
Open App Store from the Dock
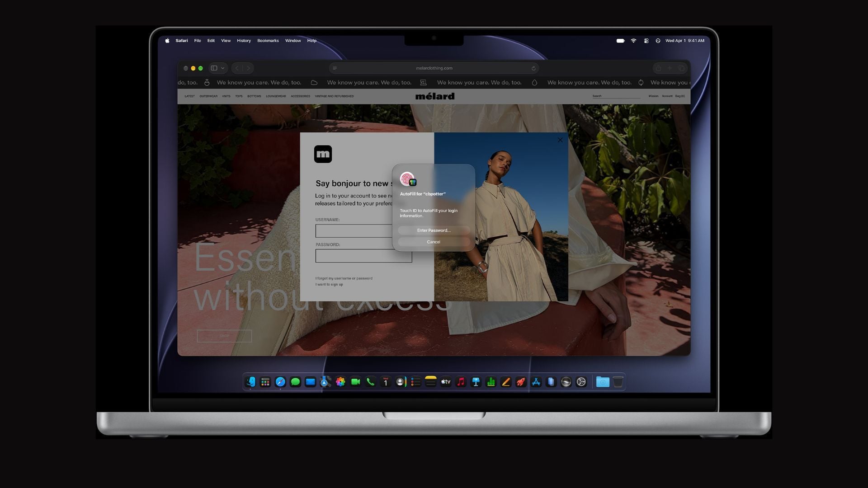[x=536, y=382]
